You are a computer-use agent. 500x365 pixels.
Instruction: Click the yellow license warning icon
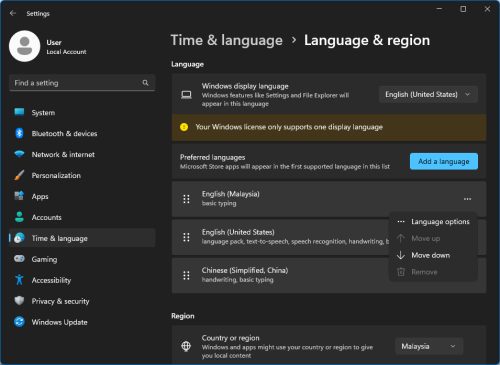tap(184, 127)
